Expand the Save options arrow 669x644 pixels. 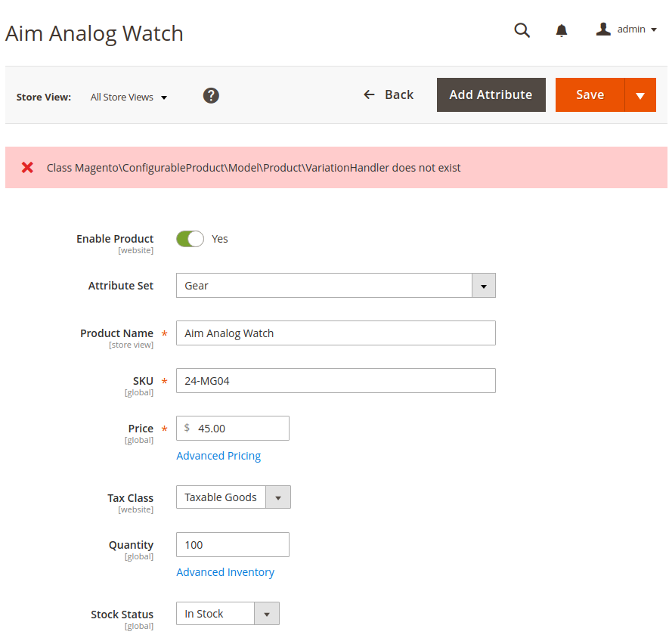pos(640,94)
